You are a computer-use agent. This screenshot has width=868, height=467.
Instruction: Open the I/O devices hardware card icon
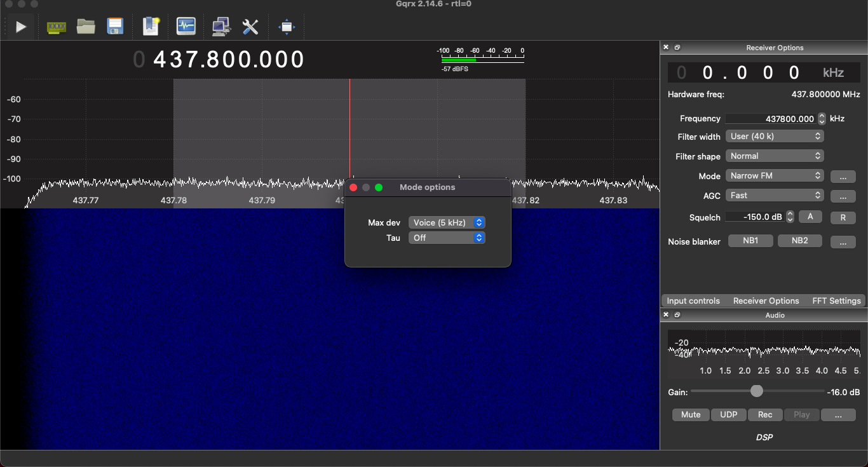(x=57, y=27)
